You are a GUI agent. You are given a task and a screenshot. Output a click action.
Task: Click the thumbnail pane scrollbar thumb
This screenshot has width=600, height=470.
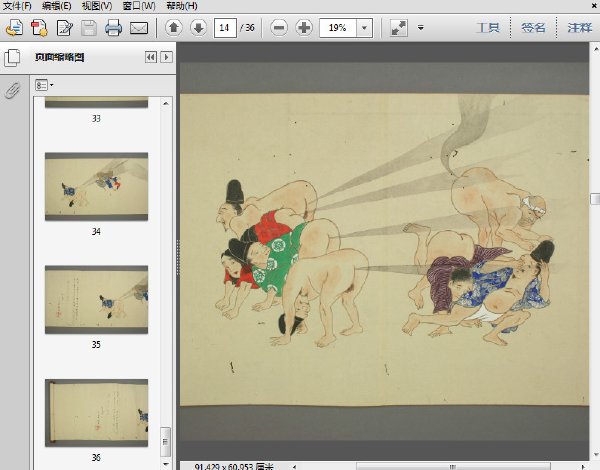(x=165, y=442)
